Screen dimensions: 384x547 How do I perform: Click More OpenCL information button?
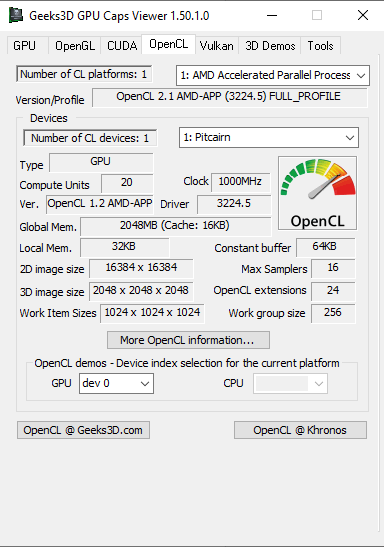pos(188,340)
